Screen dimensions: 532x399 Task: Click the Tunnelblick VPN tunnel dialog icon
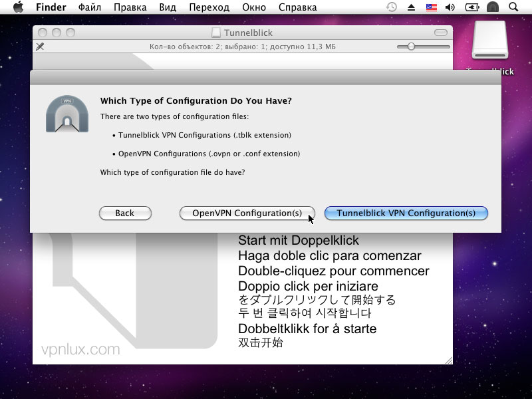(67, 113)
